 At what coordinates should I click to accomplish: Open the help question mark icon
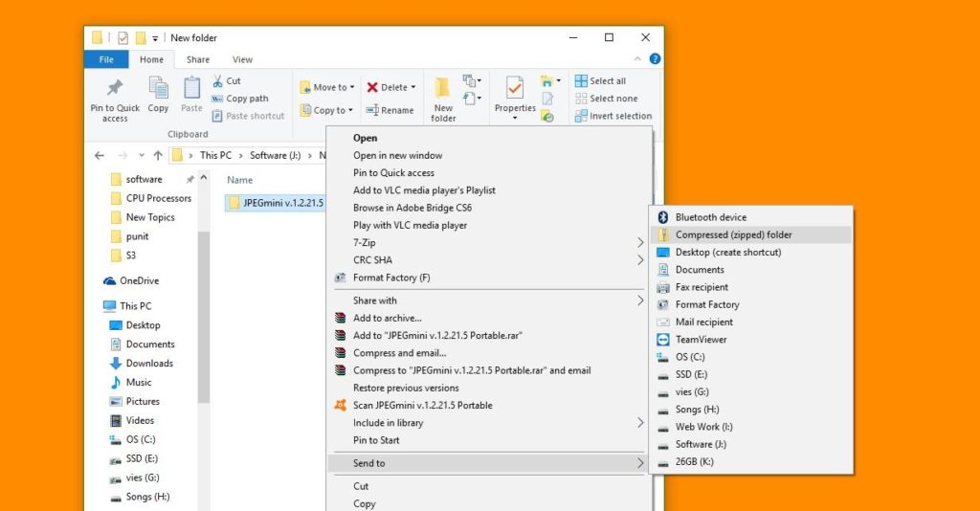[x=656, y=59]
